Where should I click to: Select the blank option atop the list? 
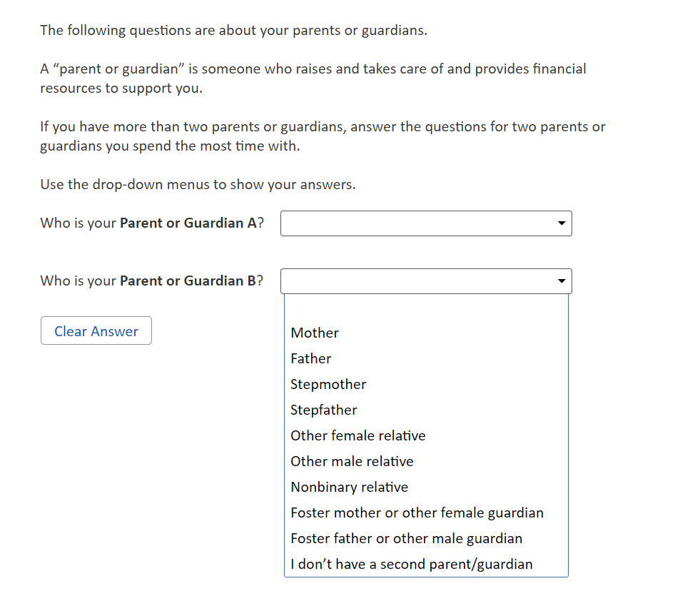(425, 308)
